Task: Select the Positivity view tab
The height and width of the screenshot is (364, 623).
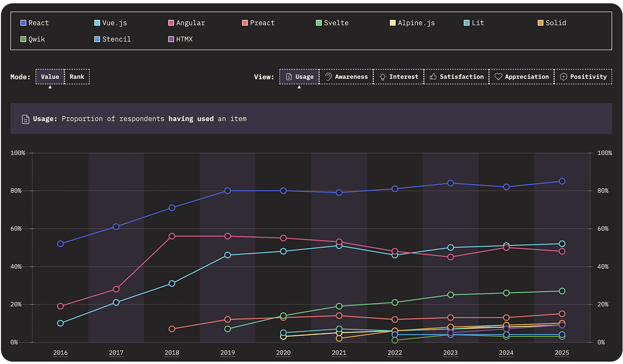Action: pos(583,77)
